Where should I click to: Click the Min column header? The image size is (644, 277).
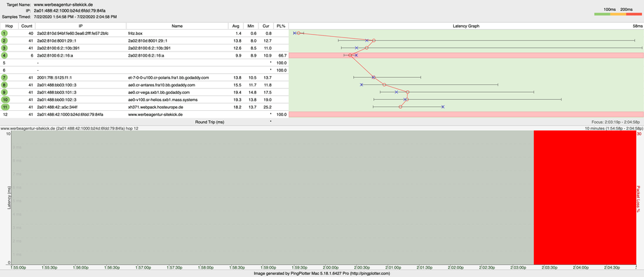click(x=251, y=26)
